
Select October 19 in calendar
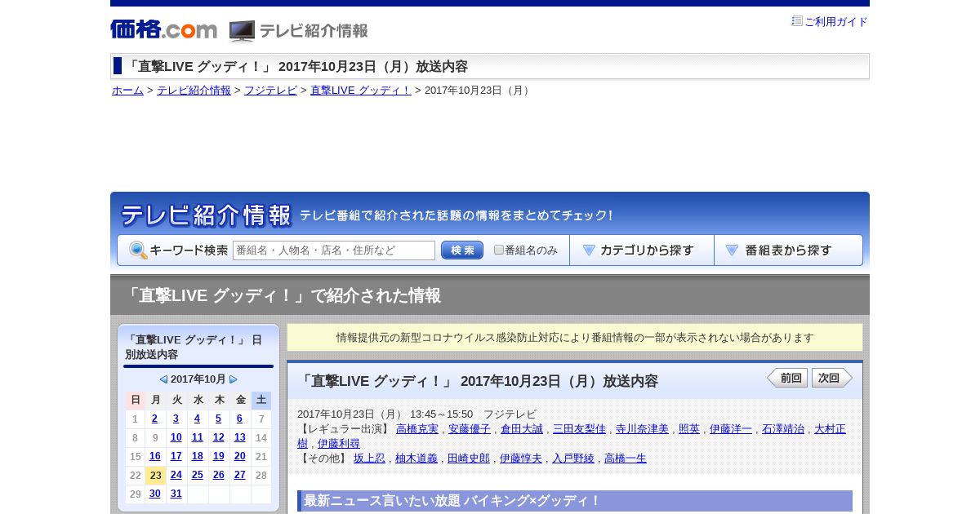(x=218, y=456)
